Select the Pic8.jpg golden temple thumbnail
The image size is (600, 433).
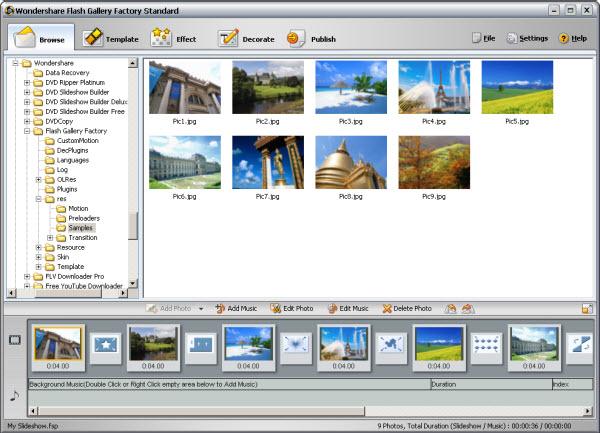[351, 162]
